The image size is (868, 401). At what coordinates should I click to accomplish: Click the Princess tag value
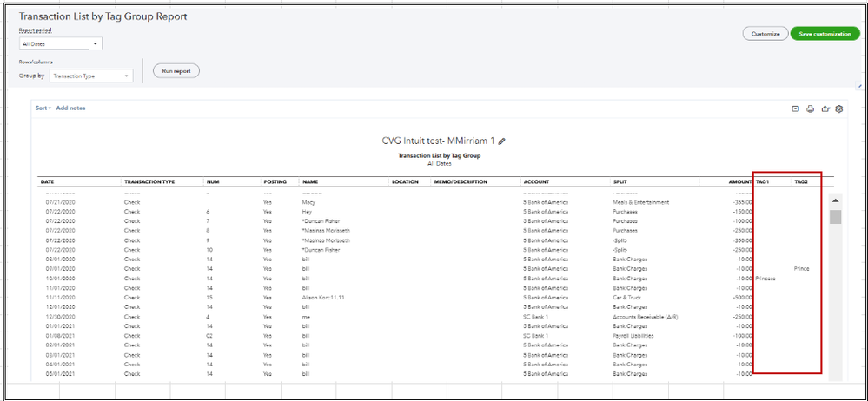coord(765,279)
